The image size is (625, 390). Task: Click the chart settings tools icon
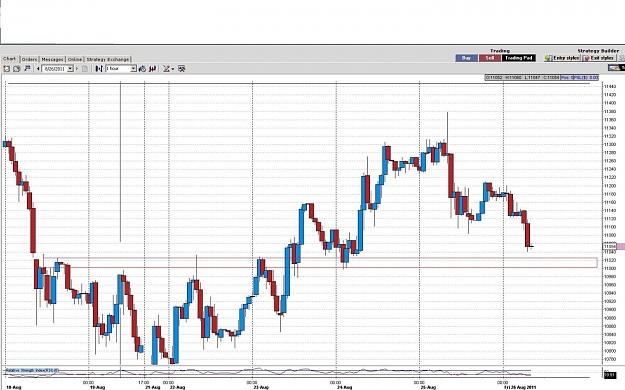[182, 69]
